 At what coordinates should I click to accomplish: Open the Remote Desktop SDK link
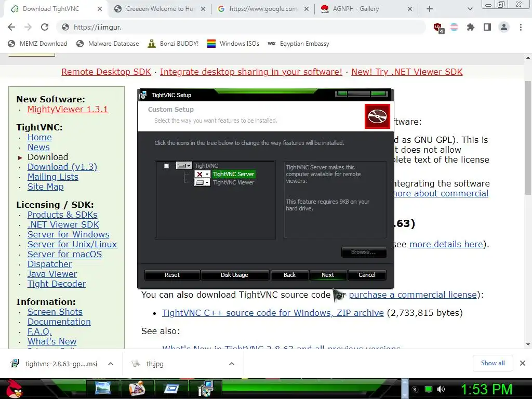106,72
